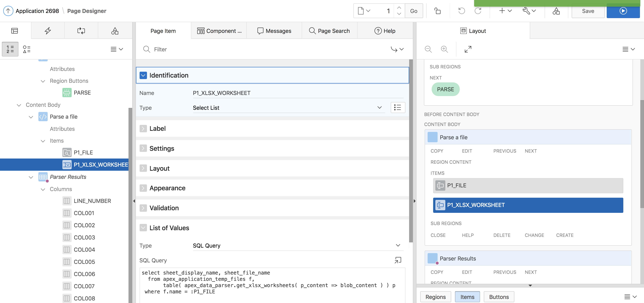Switch to the Page Search tab
644x303 pixels.
[329, 31]
